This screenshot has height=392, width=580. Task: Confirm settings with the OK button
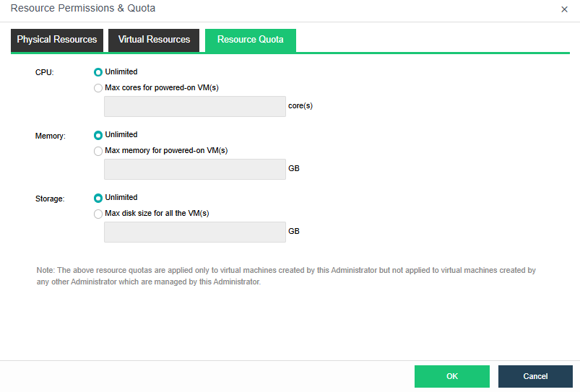click(451, 376)
